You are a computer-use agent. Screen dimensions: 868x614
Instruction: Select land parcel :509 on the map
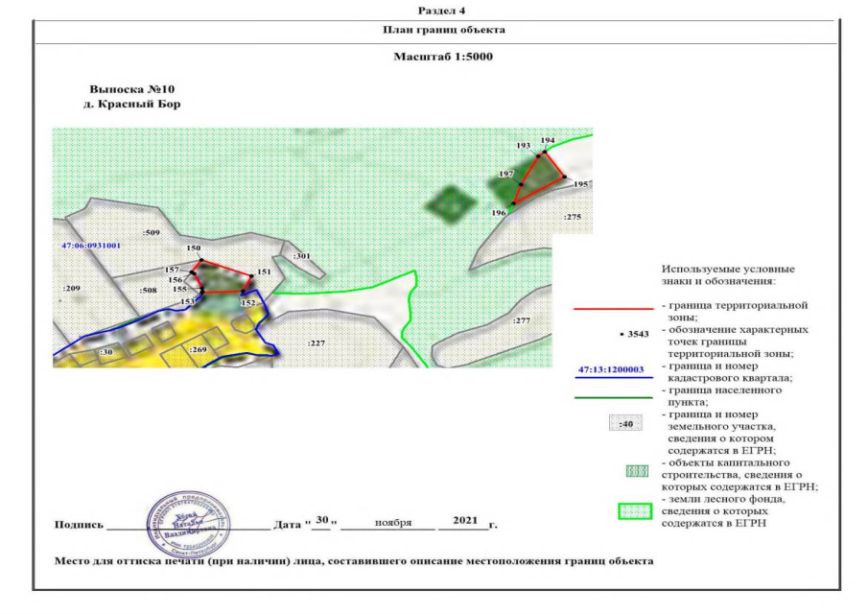click(150, 233)
